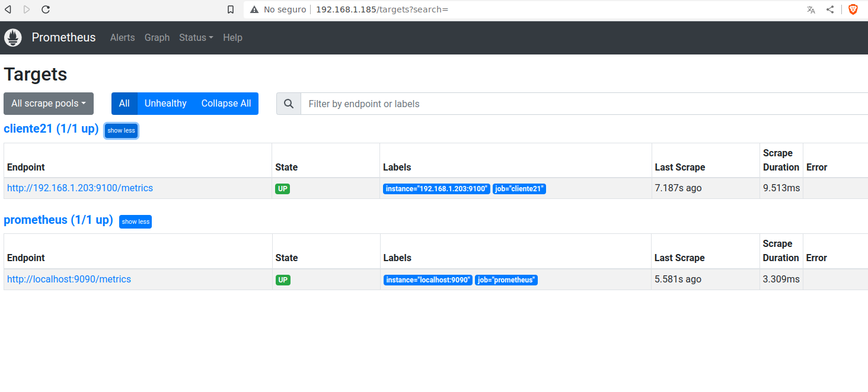
Task: Click the UP badge for prometheus target
Action: click(283, 279)
